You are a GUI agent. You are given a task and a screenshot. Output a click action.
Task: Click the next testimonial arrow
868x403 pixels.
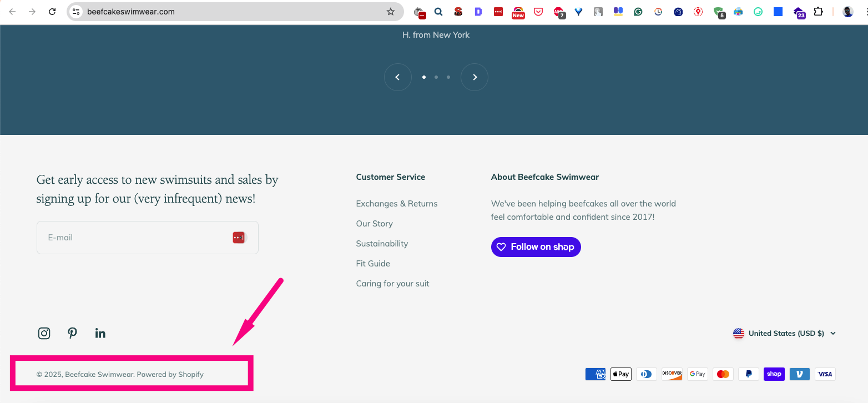[475, 77]
